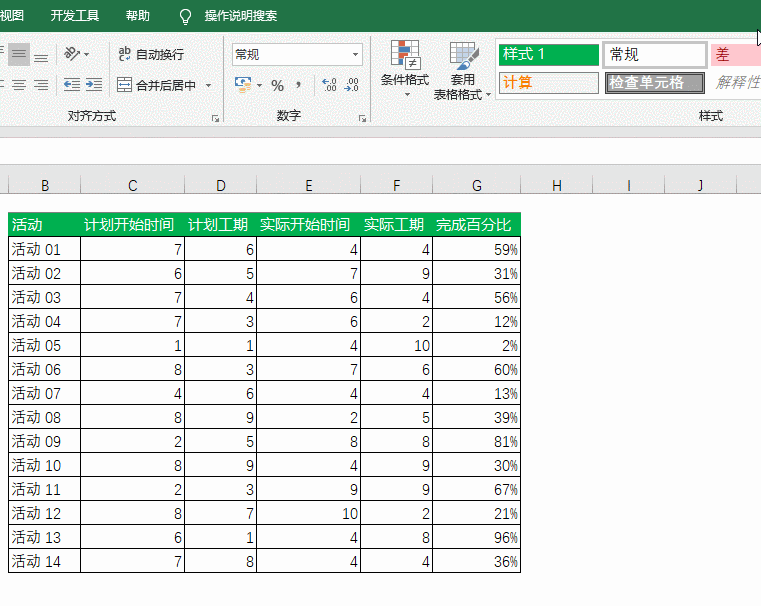Screen dimensions: 761x606
Task: Apply horizontal center alignment
Action: 19,85
